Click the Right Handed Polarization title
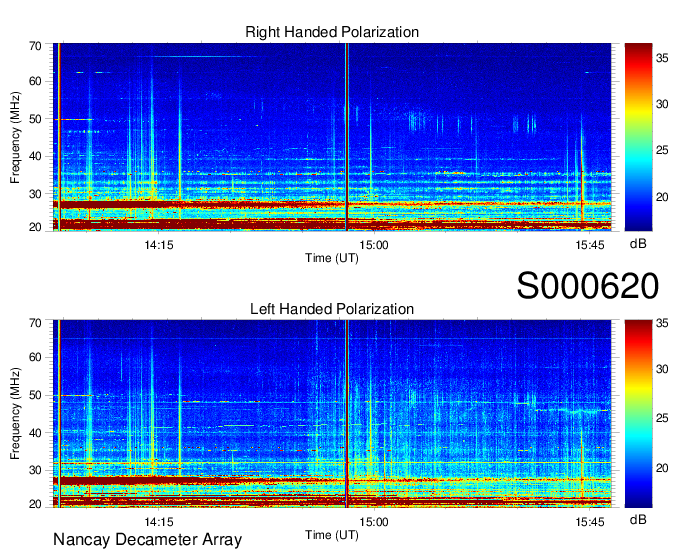This screenshot has width=680, height=552. point(332,32)
